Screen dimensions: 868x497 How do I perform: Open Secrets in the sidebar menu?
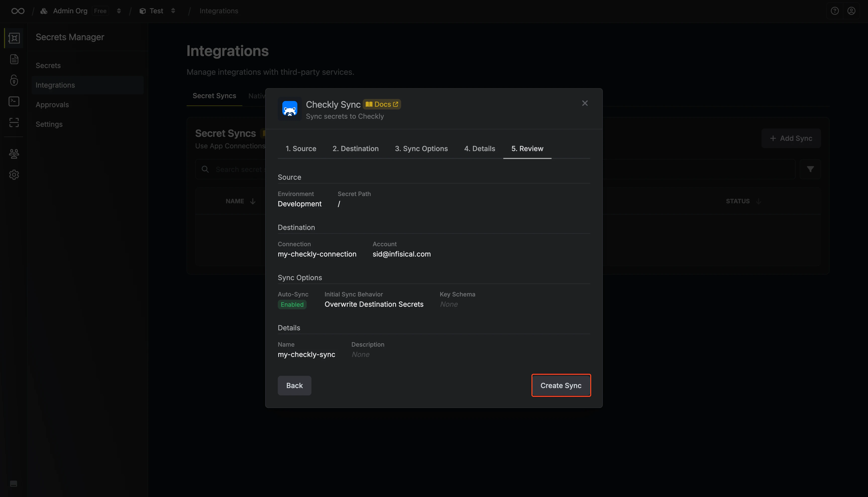tap(87, 66)
